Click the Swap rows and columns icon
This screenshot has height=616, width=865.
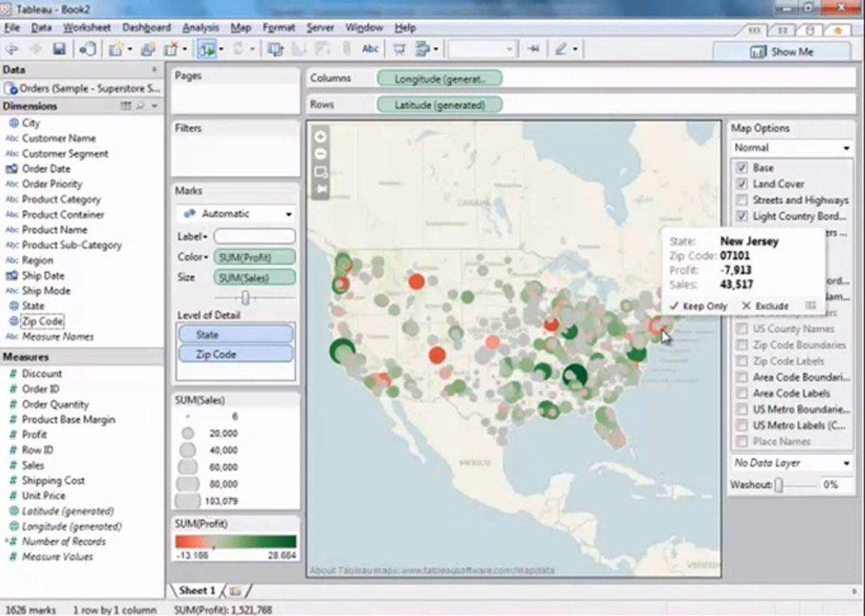point(275,50)
